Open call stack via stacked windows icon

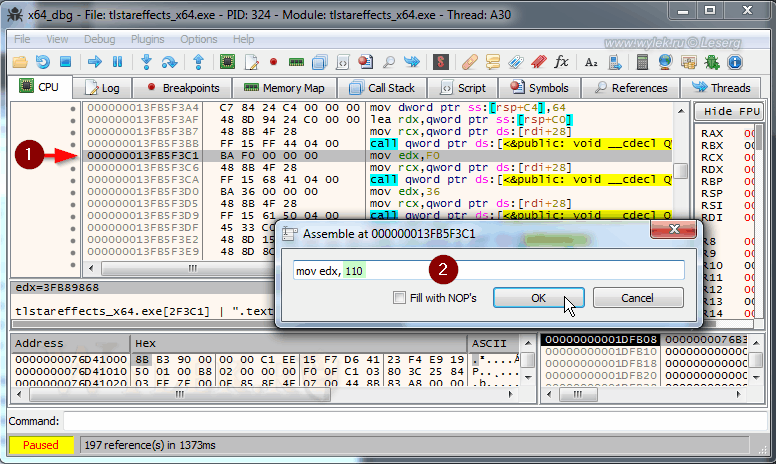pos(320,62)
